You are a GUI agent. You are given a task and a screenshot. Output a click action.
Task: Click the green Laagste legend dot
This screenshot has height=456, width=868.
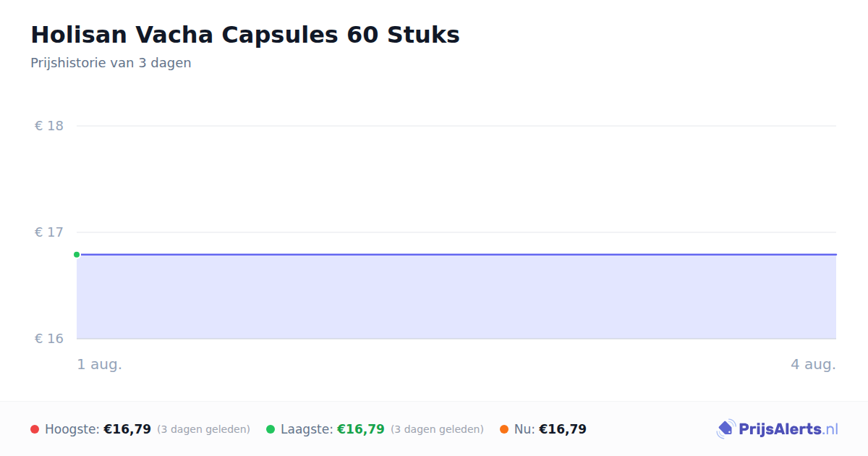coord(271,429)
